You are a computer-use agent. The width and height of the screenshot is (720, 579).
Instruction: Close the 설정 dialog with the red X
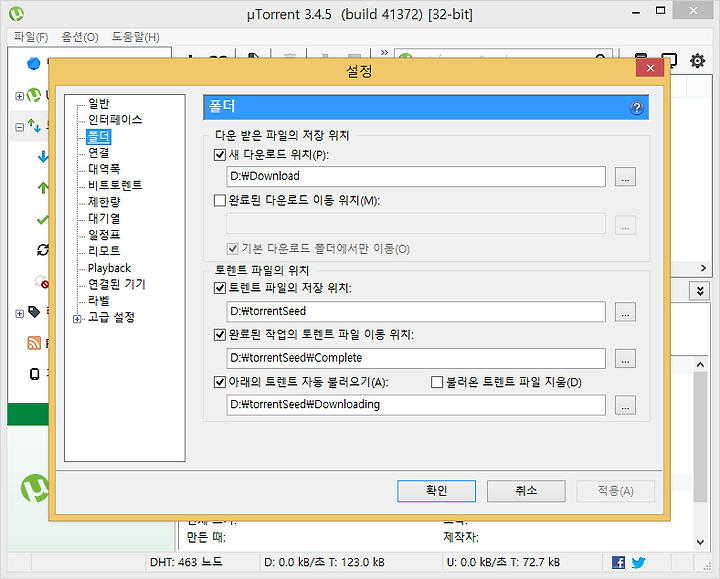tap(650, 68)
